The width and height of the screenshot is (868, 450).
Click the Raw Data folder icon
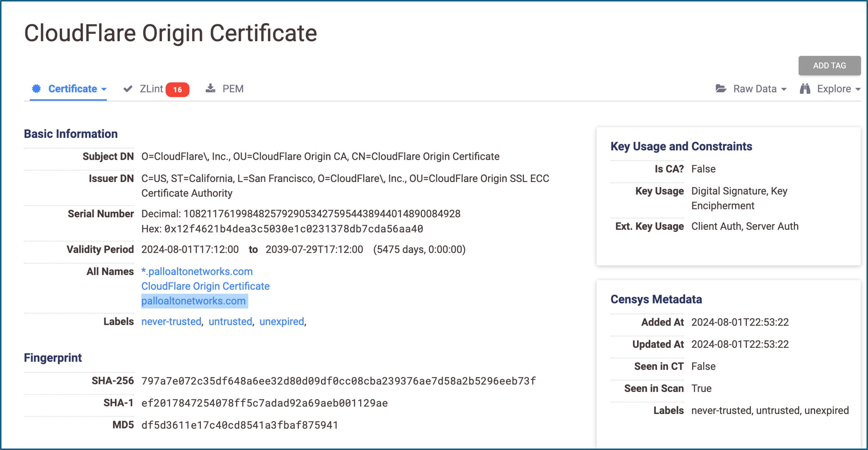(x=721, y=89)
